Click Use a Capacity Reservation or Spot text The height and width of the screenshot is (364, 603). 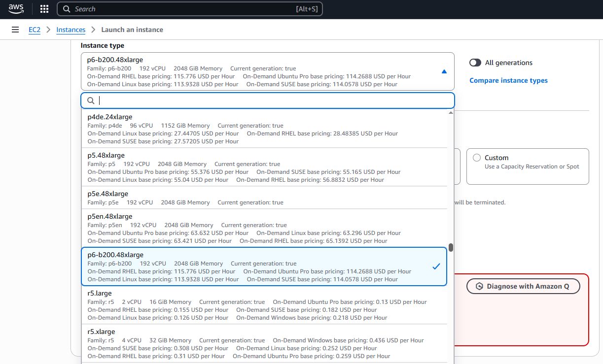532,166
